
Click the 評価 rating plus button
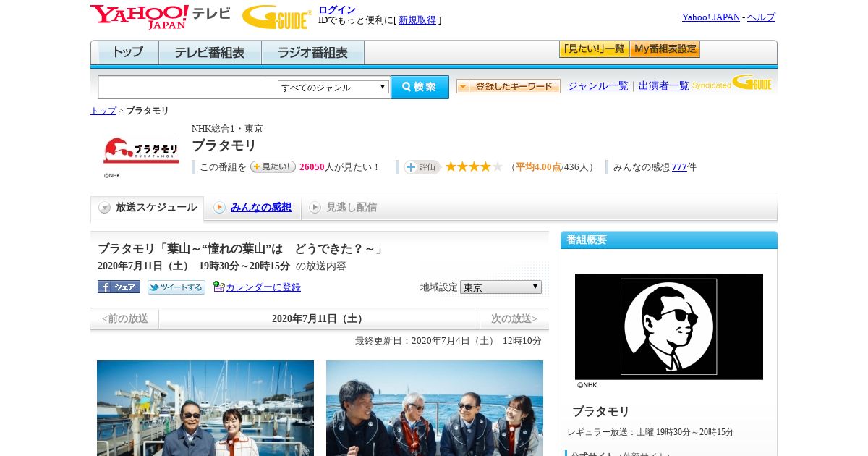coord(422,167)
